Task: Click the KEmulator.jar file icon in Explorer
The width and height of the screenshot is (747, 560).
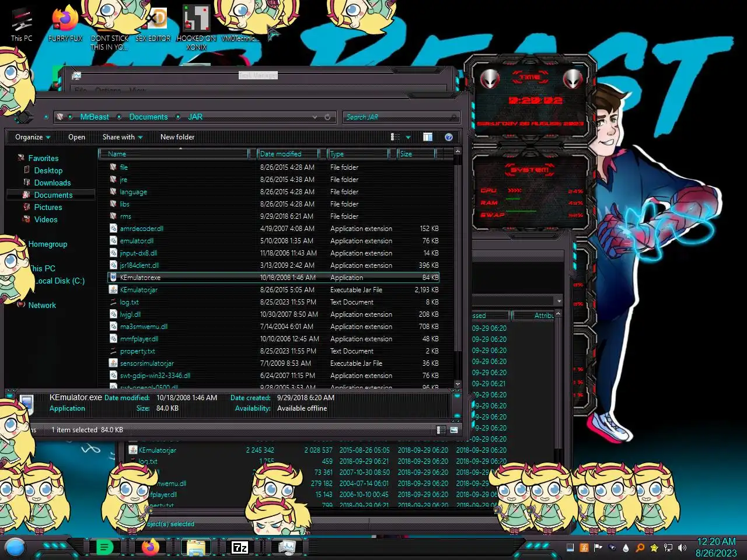Action: [x=114, y=290]
